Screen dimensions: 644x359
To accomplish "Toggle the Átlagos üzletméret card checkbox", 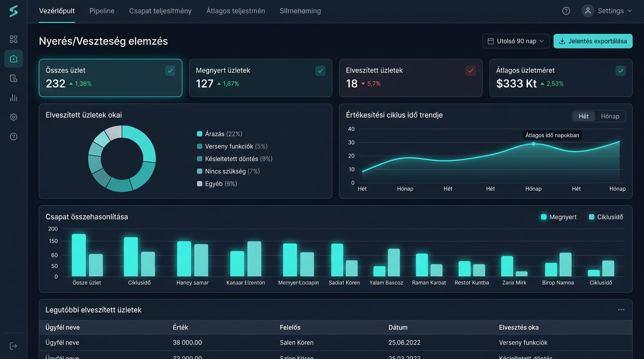I will point(621,71).
